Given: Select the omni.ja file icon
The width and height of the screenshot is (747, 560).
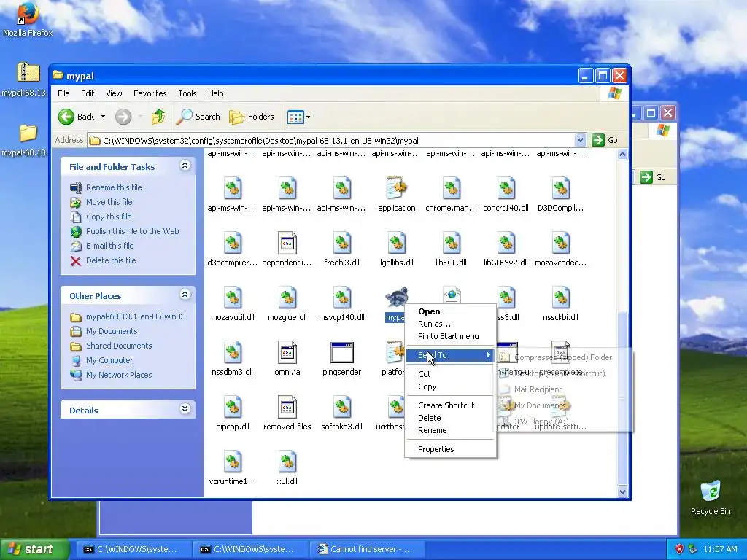Looking at the screenshot, I should tap(287, 352).
